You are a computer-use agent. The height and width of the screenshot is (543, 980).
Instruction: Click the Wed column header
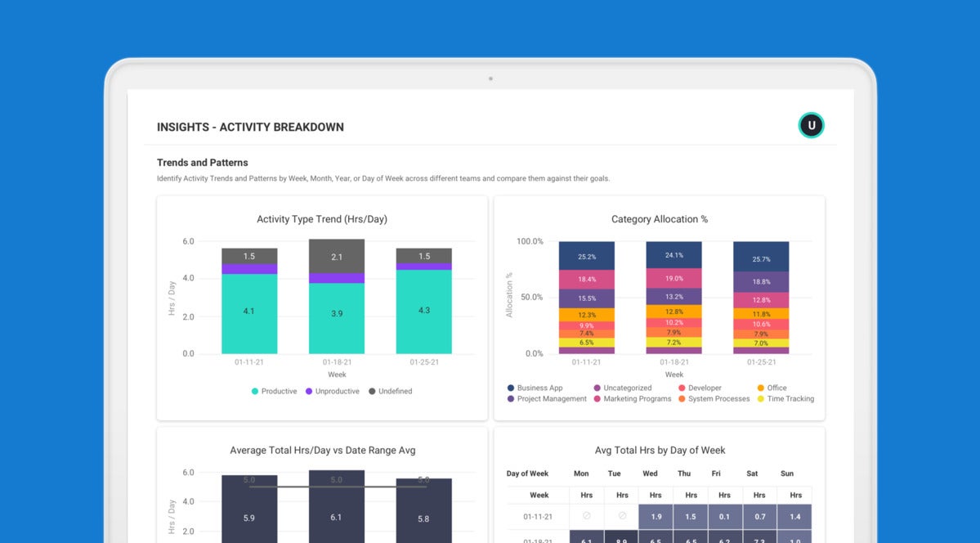[650, 473]
